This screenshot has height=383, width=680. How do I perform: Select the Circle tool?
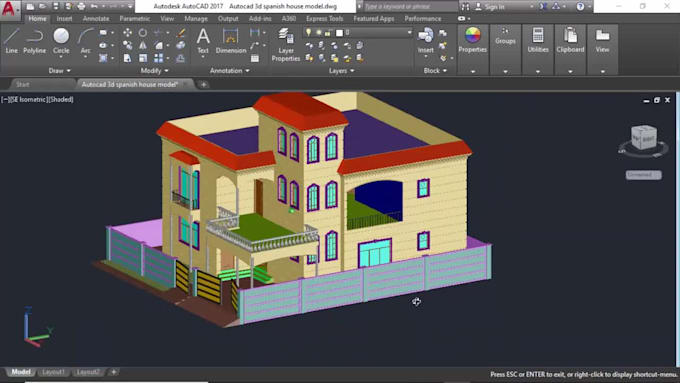click(61, 40)
